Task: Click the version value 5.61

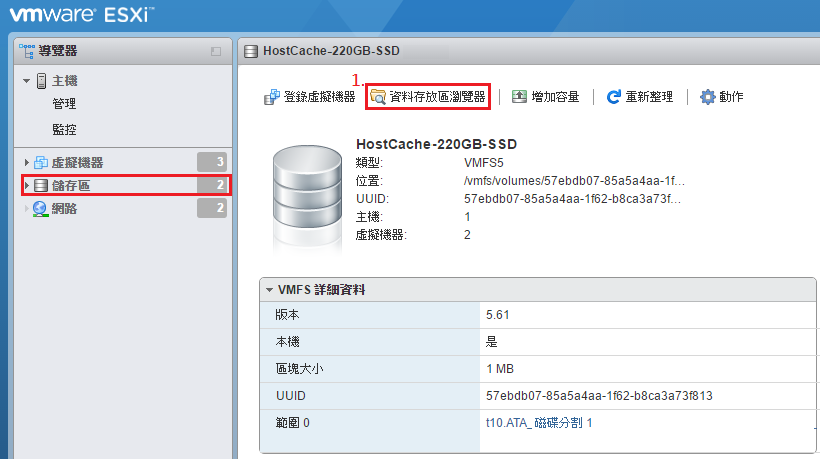Action: pyautogui.click(x=497, y=315)
